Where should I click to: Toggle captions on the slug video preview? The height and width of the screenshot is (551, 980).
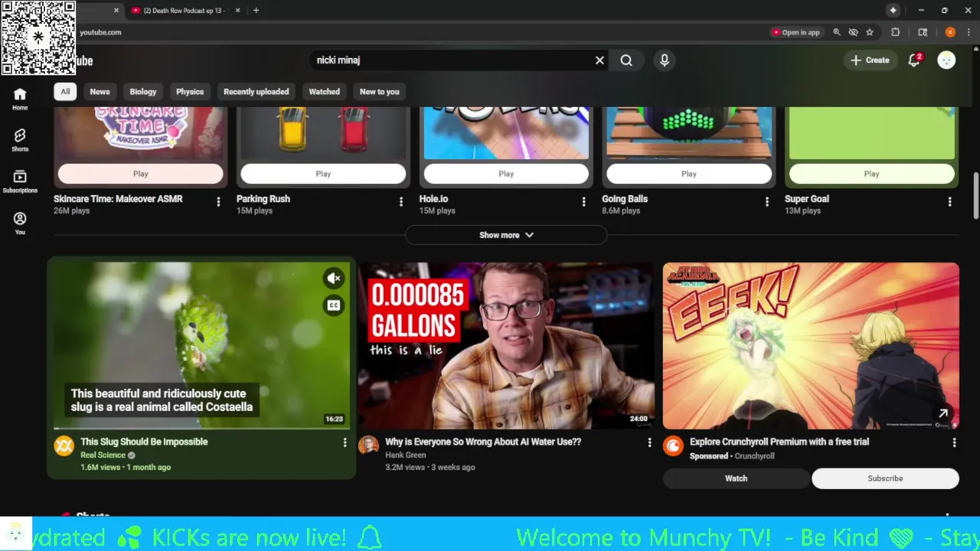pos(333,305)
